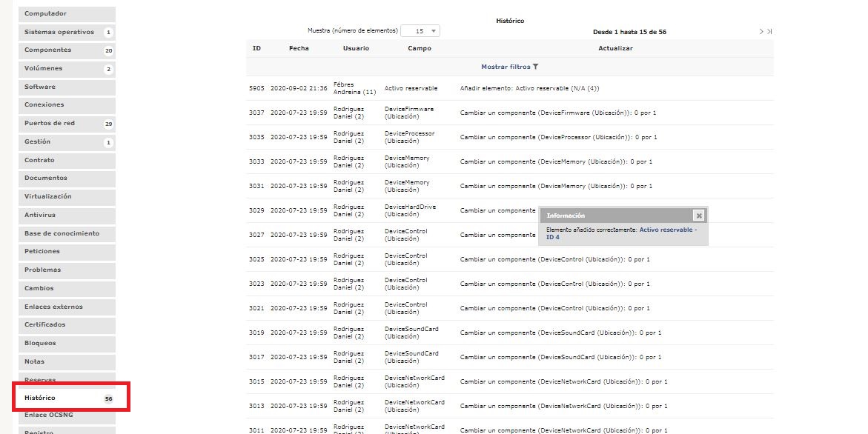
Task: Switch to the Componentes tab
Action: [x=67, y=50]
